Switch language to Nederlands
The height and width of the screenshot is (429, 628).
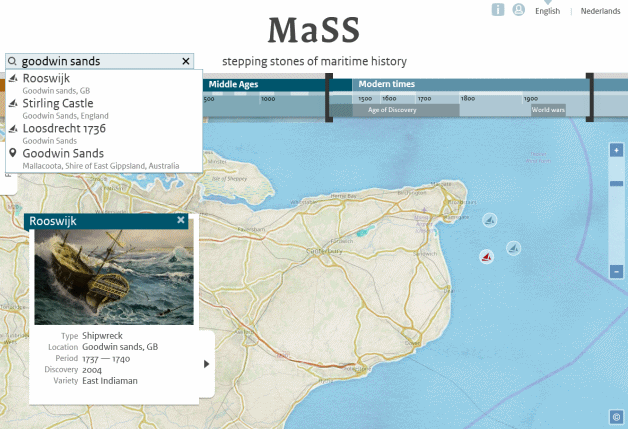coord(600,11)
